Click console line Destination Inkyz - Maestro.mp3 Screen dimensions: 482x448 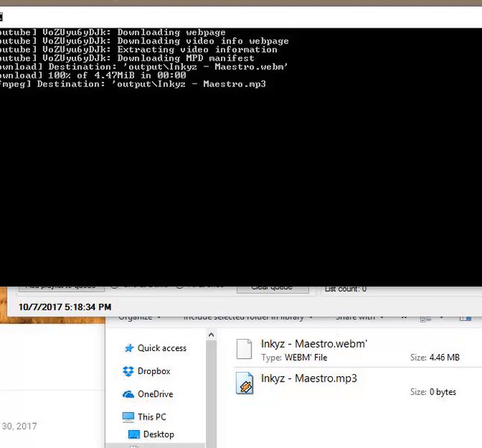click(133, 84)
